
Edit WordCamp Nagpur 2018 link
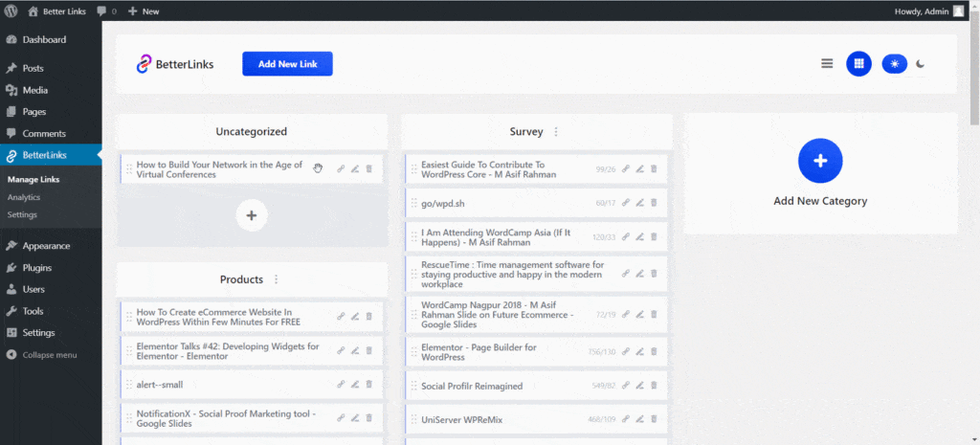pyautogui.click(x=640, y=315)
